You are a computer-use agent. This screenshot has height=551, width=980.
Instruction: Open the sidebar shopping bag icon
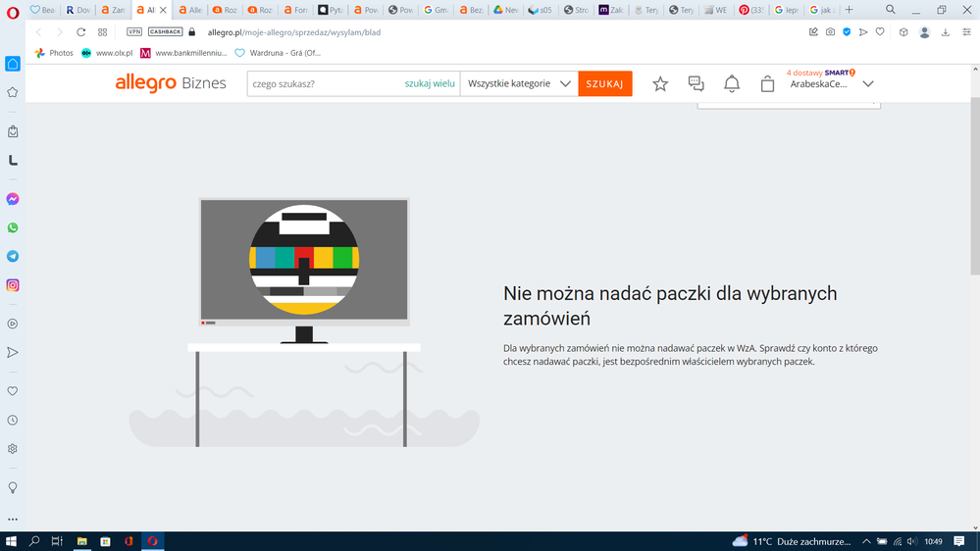coord(13,131)
